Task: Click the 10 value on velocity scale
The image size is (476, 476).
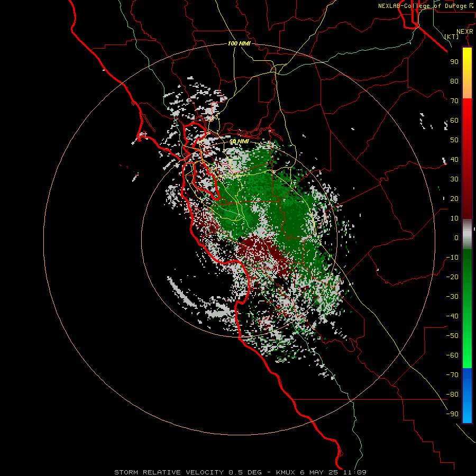Action: [x=454, y=218]
